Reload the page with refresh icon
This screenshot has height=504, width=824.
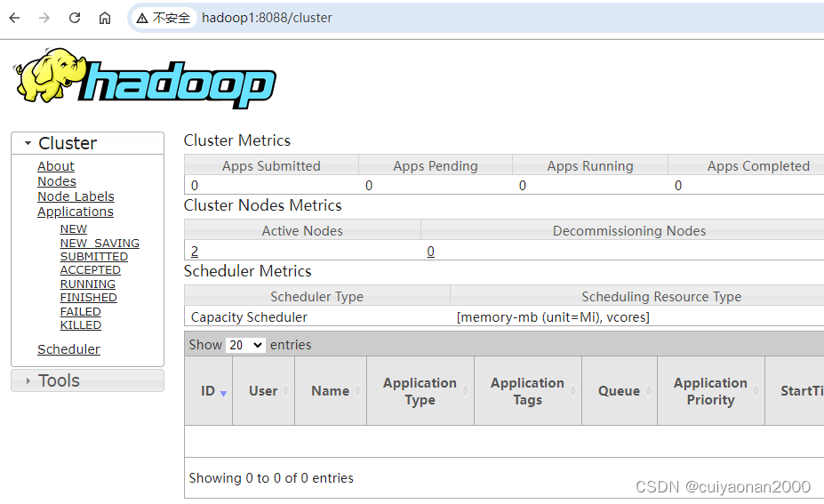point(75,18)
